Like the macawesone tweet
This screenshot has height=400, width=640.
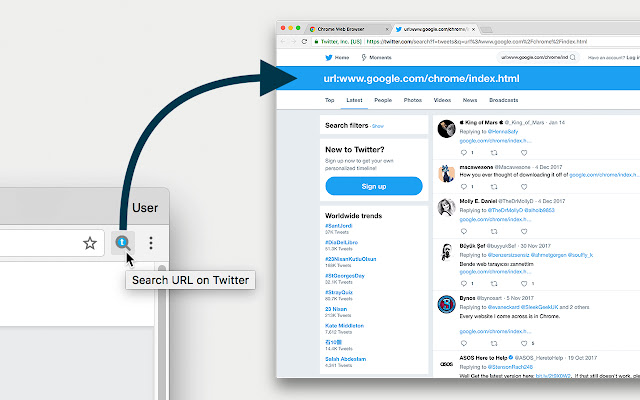(x=524, y=187)
